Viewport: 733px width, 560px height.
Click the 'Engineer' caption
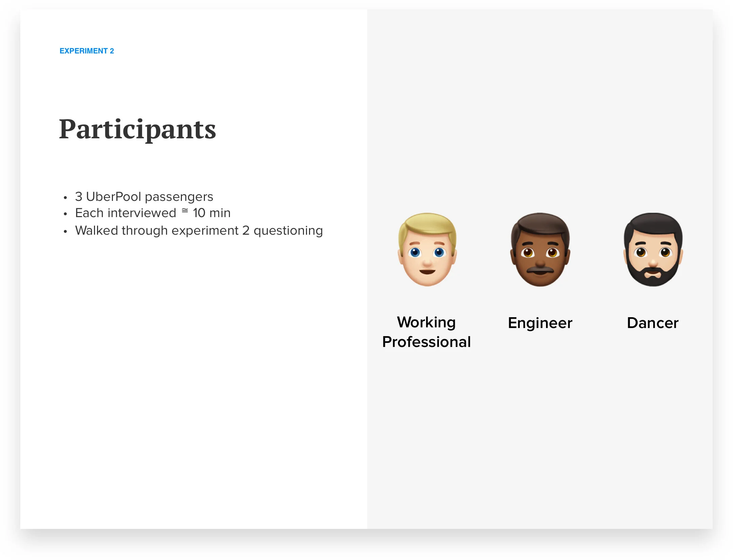point(540,323)
